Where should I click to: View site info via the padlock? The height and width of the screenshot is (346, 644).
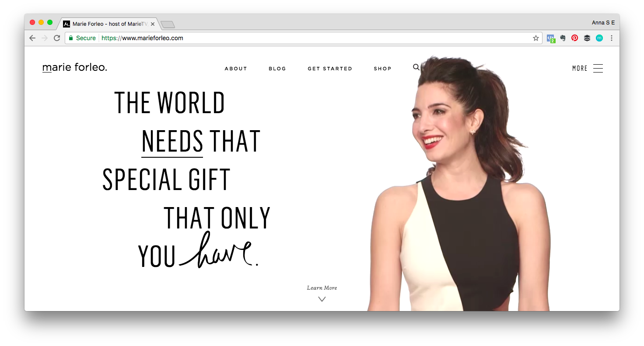coord(71,38)
